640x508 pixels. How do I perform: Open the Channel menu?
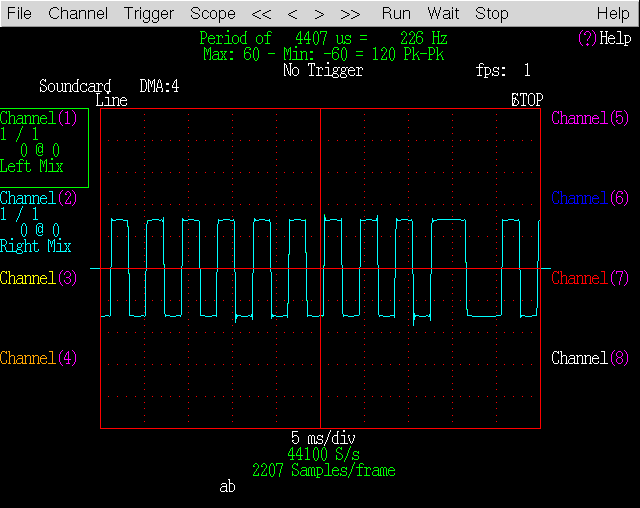78,14
